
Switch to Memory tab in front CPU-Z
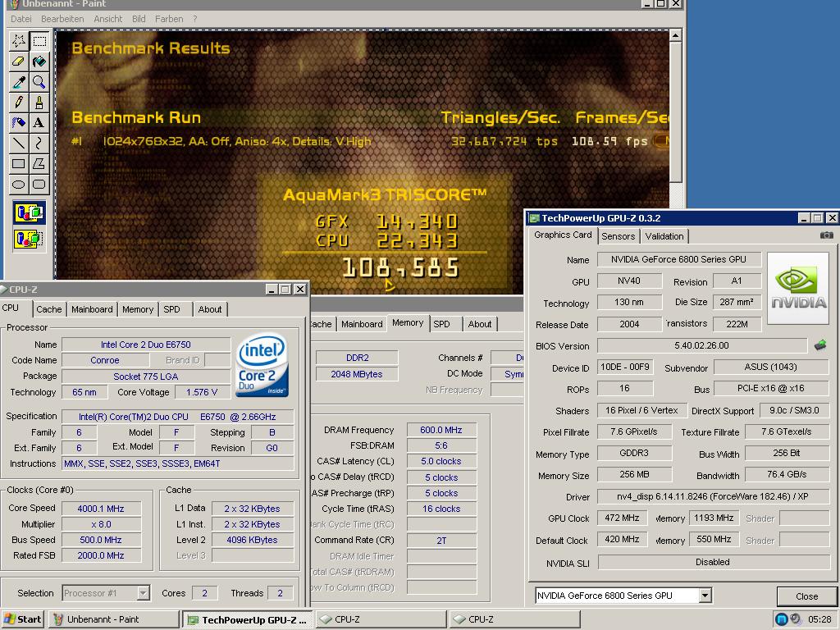click(x=138, y=309)
